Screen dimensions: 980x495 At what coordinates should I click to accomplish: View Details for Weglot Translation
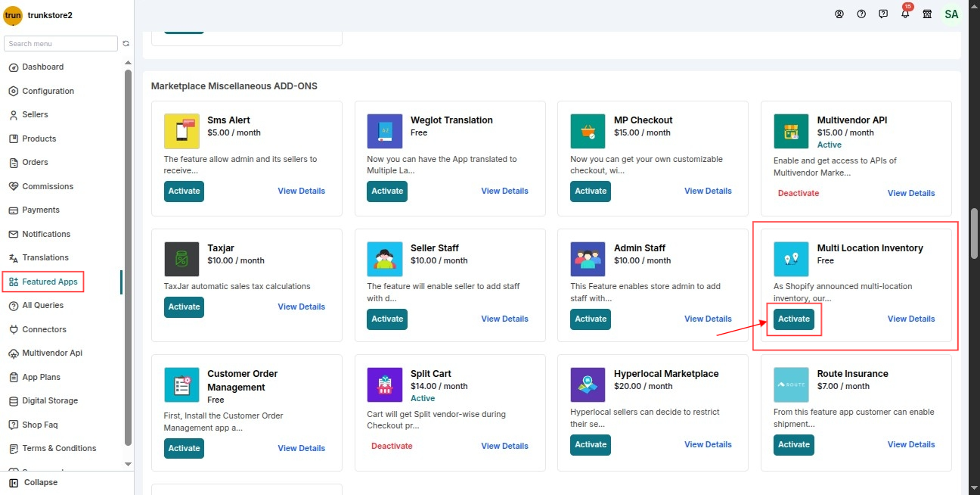pos(505,191)
